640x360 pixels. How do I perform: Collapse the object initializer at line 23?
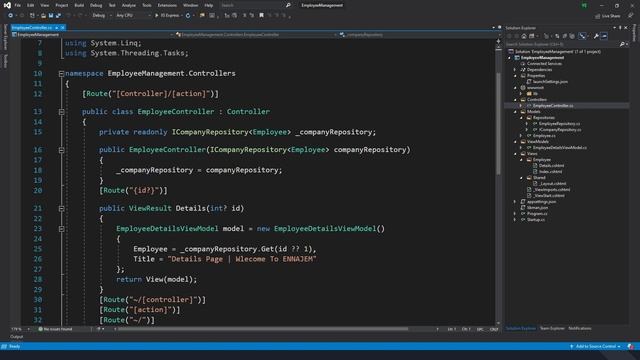pos(61,229)
